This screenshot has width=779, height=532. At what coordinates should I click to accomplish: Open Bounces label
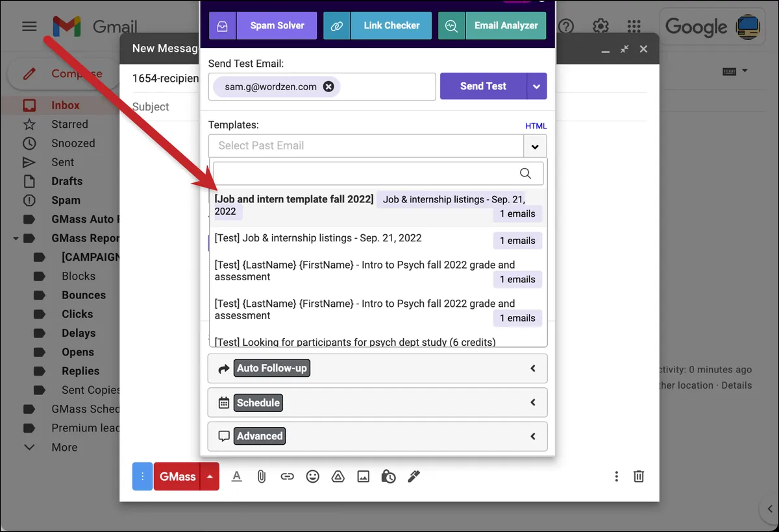pyautogui.click(x=84, y=295)
